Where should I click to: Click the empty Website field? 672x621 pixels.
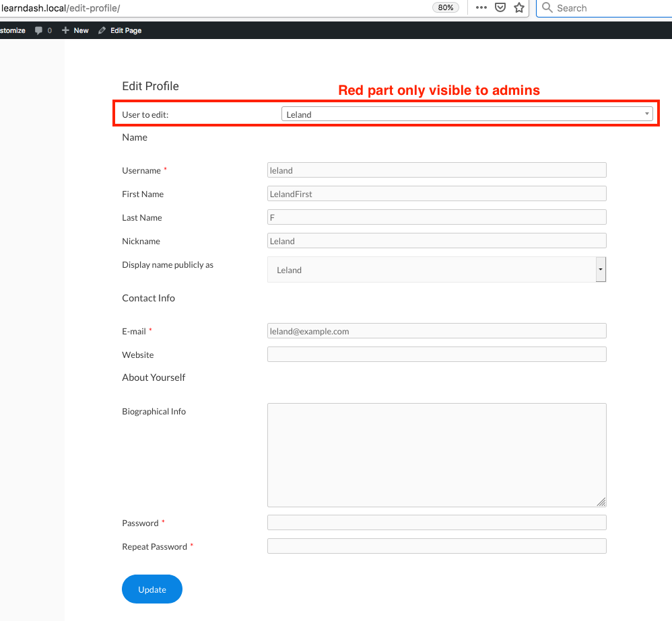[436, 355]
